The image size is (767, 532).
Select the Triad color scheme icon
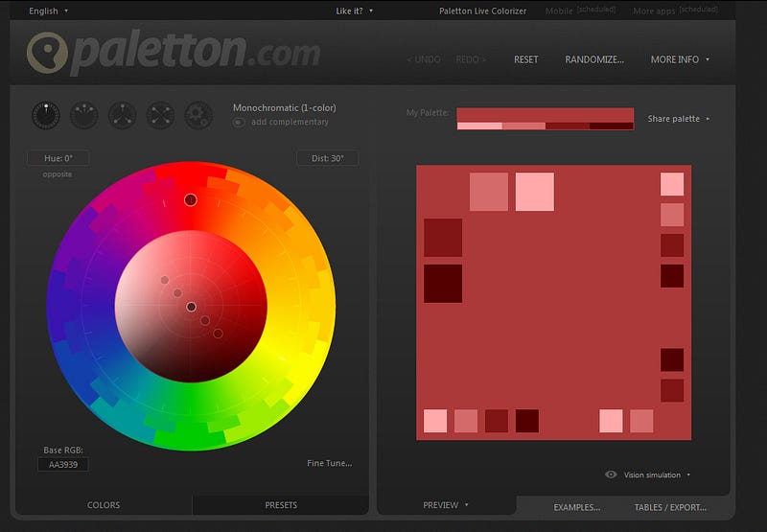click(x=123, y=115)
